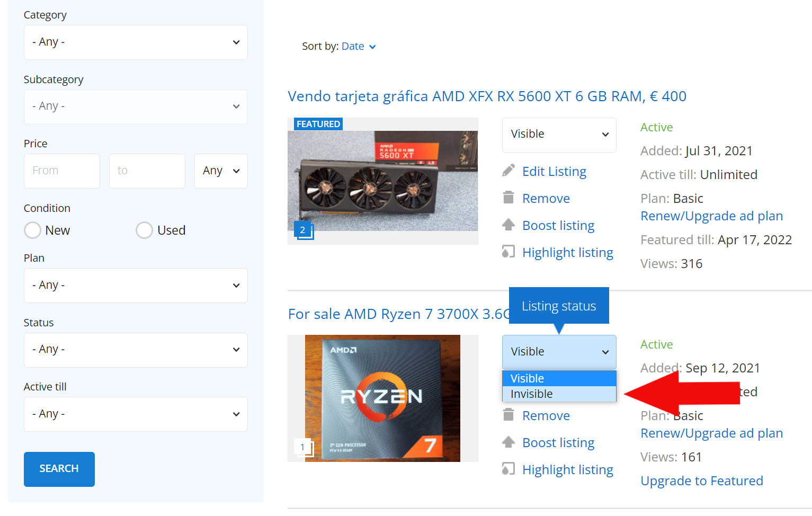Screen dimensions: 812x516
Task: Click the price 'to' input field
Action: [147, 171]
